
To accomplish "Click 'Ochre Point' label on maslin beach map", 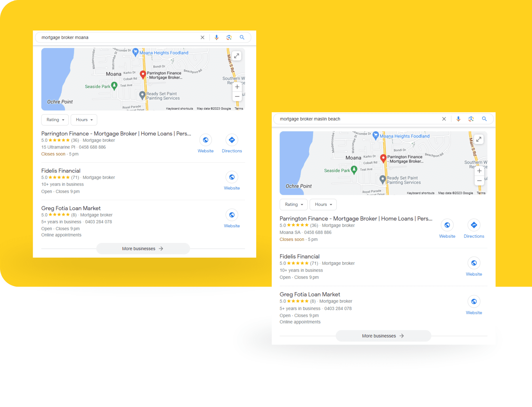I will [x=299, y=186].
